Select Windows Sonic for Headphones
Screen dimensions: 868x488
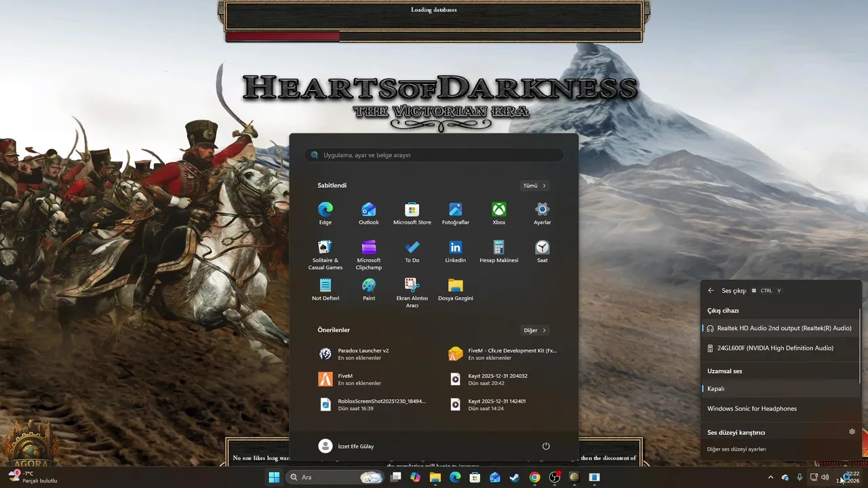779,409
